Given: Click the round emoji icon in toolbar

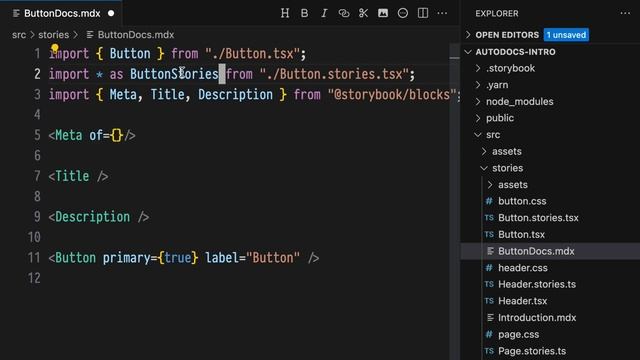Looking at the screenshot, I should 402,13.
